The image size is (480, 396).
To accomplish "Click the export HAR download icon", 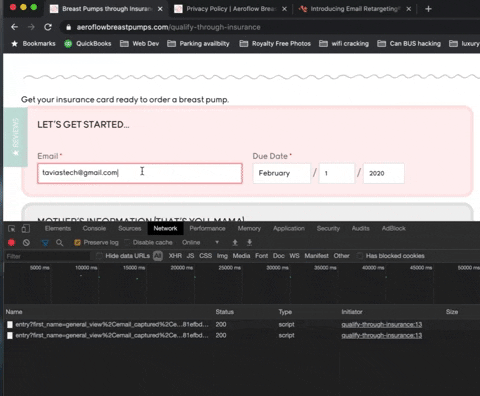I will coord(249,242).
